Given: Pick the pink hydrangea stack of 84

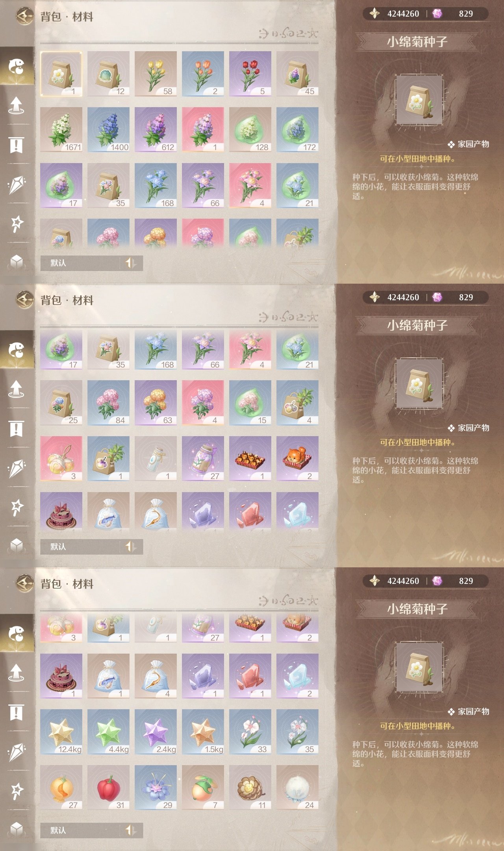Looking at the screenshot, I should coord(108,403).
